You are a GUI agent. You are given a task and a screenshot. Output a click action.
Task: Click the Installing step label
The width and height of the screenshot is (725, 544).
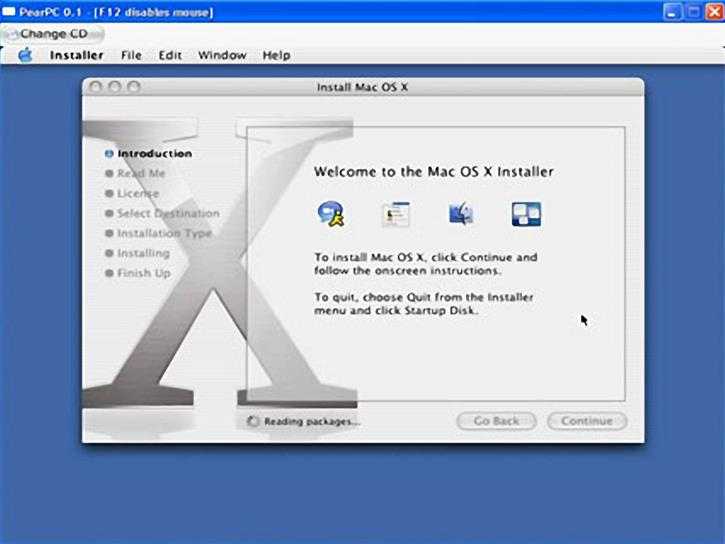144,253
